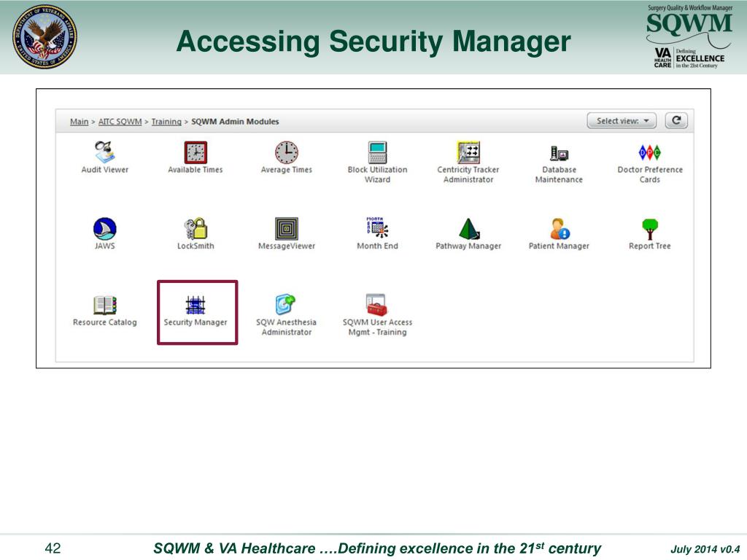Click the Month End label text

tap(377, 246)
